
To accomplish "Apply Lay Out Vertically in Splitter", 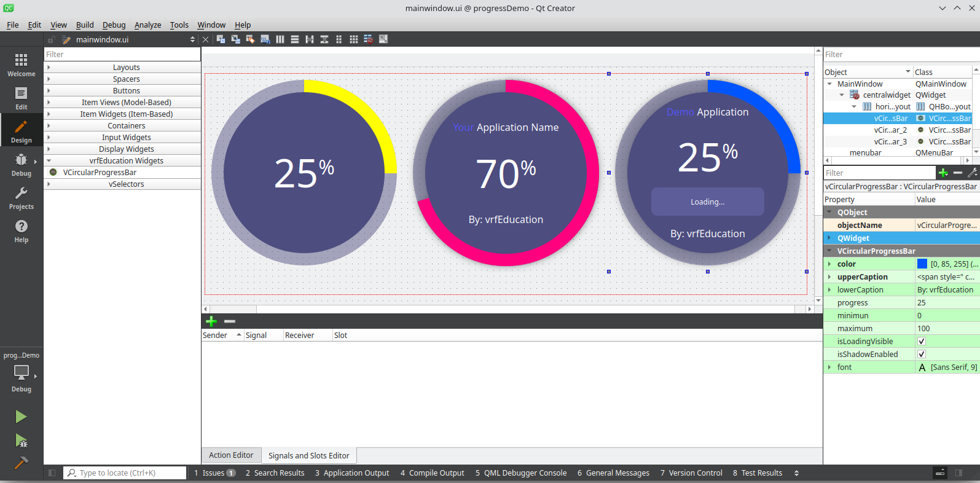I will pyautogui.click(x=324, y=39).
